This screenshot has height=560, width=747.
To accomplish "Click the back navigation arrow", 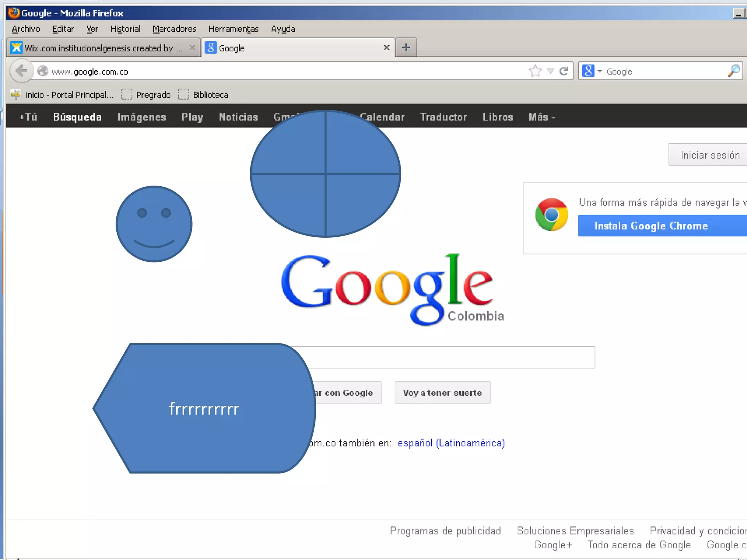I will pos(22,71).
